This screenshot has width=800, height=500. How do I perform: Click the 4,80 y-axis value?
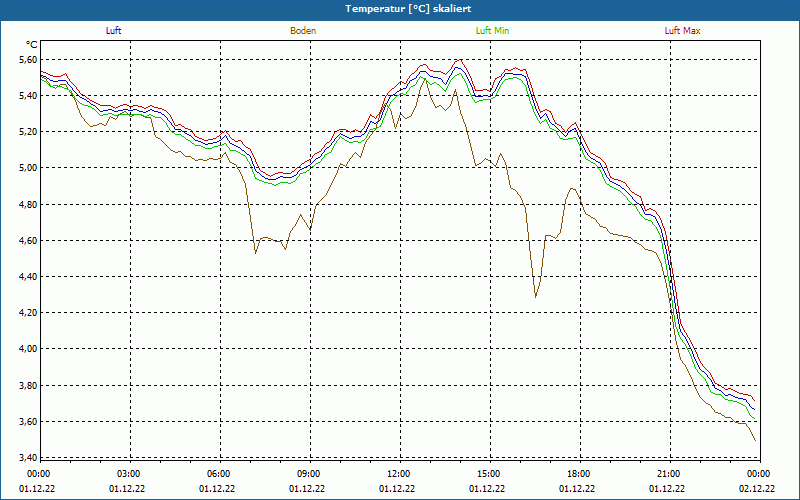[x=29, y=205]
